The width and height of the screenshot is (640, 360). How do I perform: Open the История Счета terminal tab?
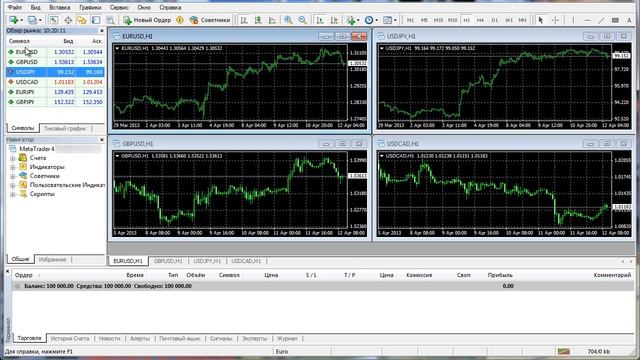70,338
